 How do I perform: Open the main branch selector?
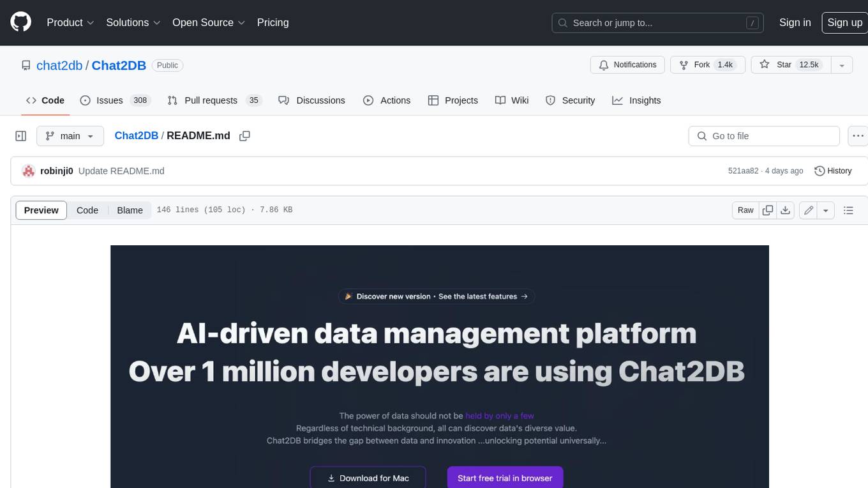70,136
